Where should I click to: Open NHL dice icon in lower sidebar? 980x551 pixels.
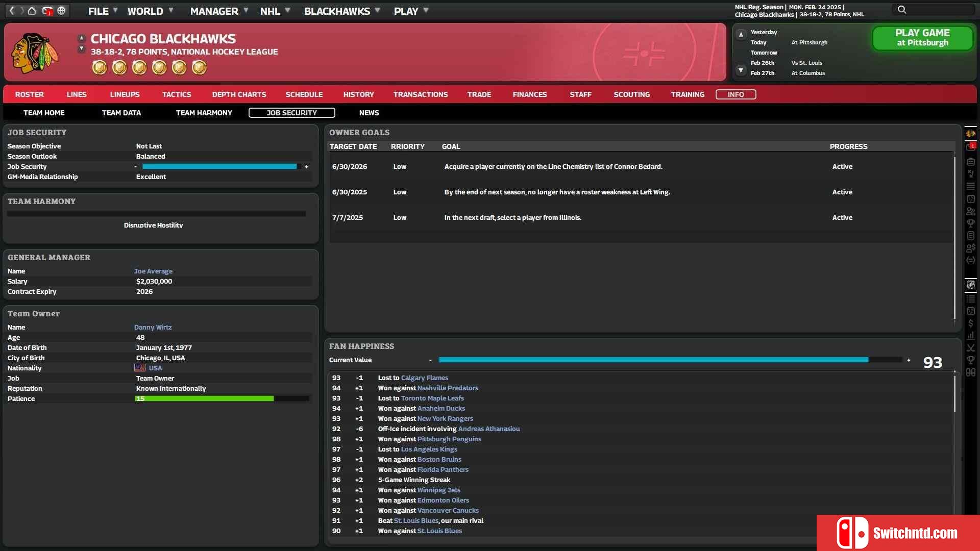tap(971, 311)
